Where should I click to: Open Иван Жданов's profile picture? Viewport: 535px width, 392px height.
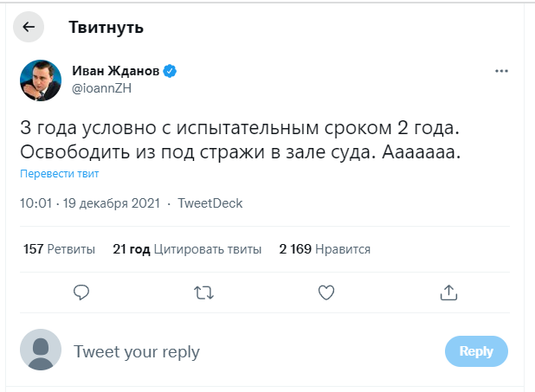41,80
